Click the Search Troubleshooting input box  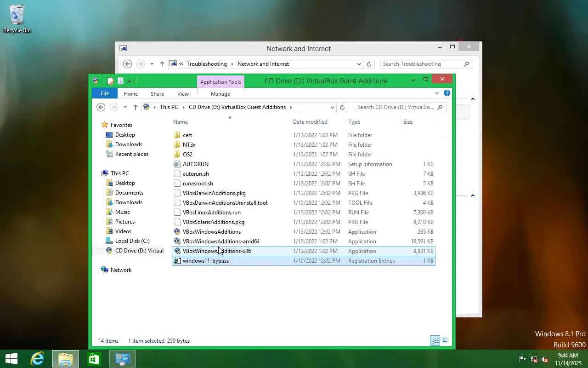click(426, 64)
